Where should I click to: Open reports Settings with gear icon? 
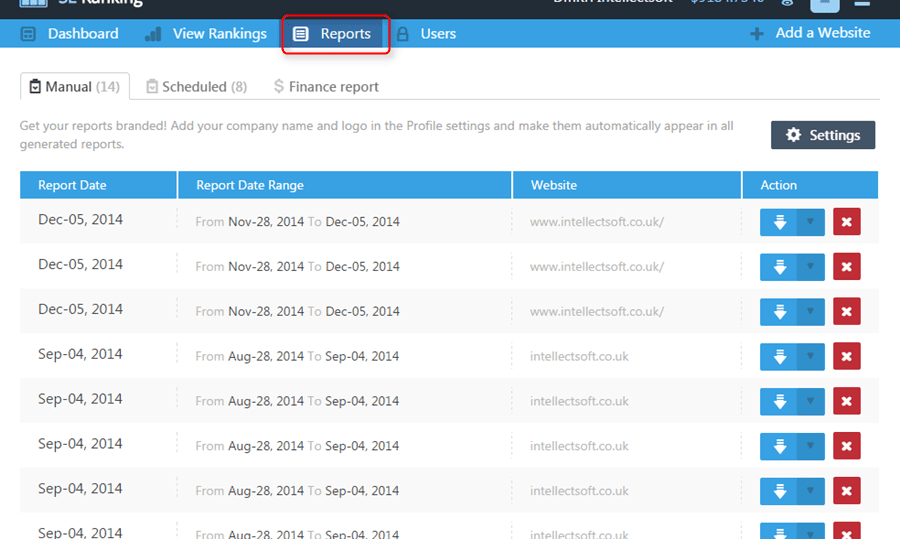[823, 135]
